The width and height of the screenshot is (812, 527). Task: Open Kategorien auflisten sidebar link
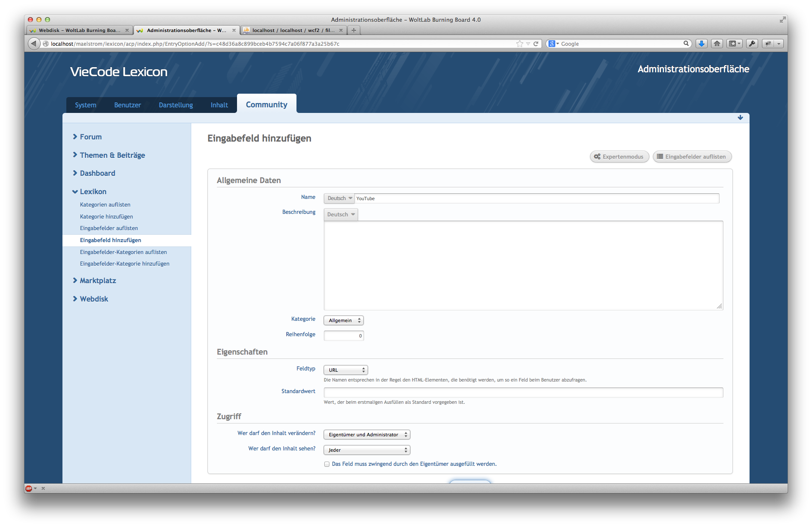tap(105, 205)
